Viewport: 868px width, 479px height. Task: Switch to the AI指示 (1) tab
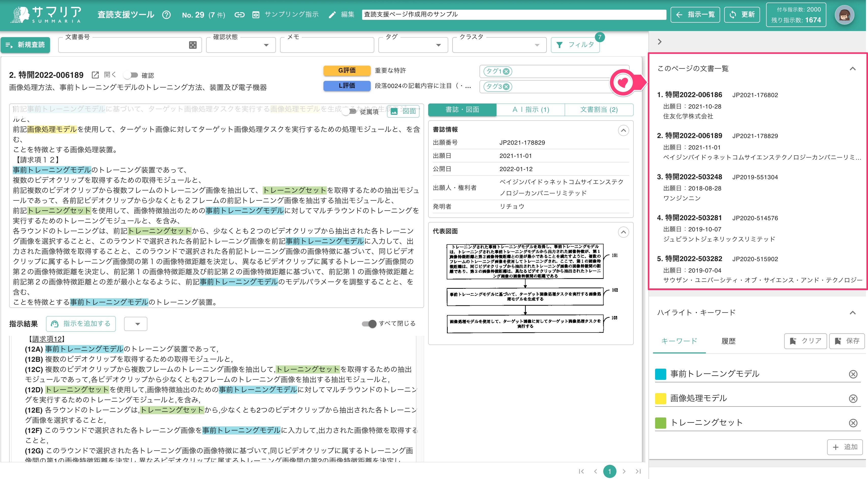530,110
